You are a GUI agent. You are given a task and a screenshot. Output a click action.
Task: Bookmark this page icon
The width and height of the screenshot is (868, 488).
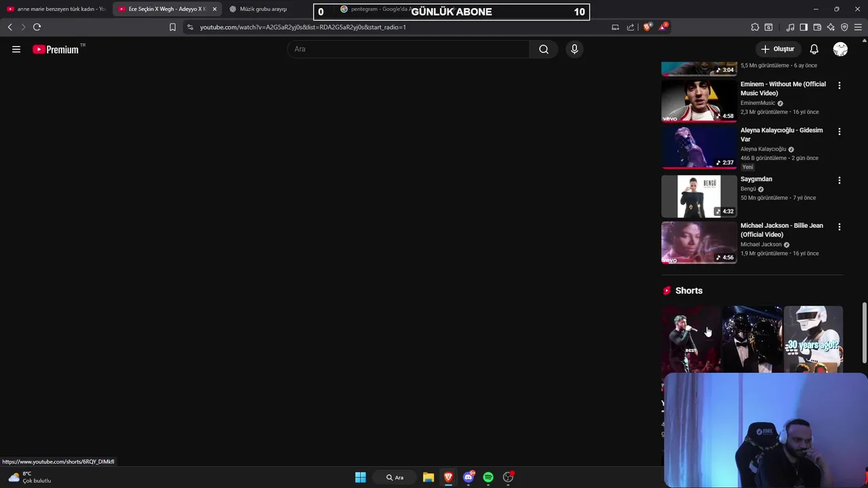[x=172, y=27]
